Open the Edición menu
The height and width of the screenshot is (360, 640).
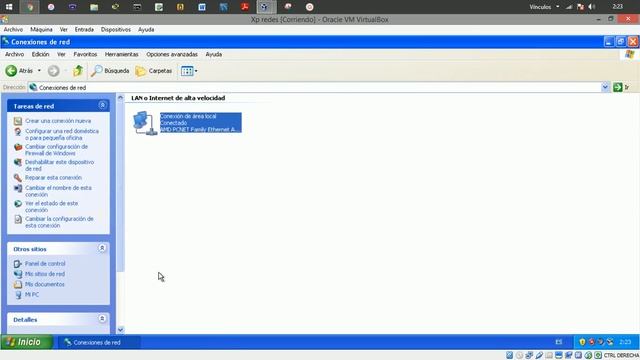click(x=40, y=54)
